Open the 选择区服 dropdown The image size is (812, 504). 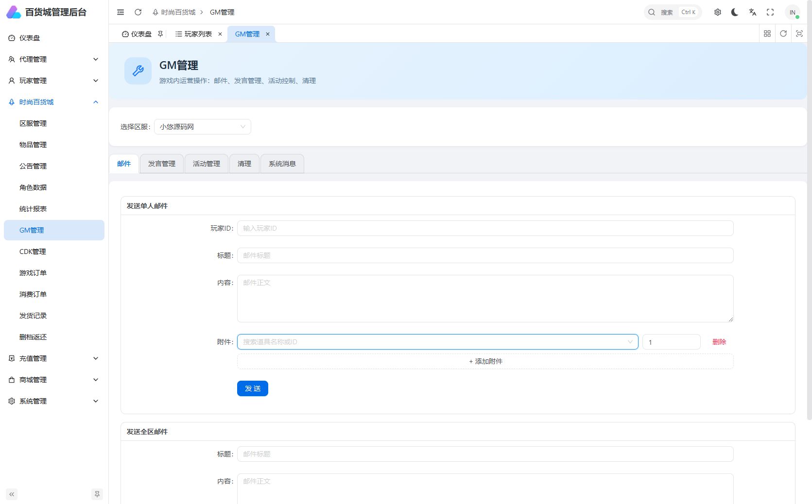tap(203, 127)
